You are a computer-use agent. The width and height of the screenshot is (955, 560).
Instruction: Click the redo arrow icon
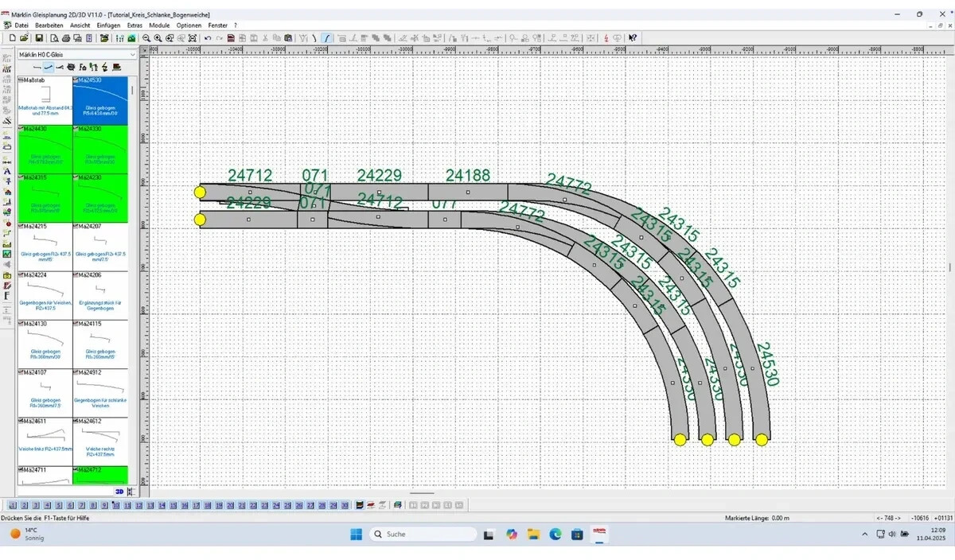tap(219, 37)
